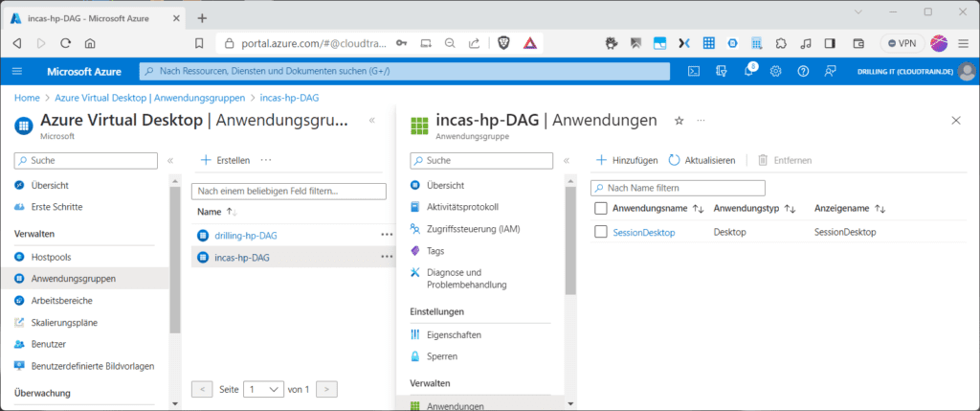Open the context menu for drilling-hp-DAG row

click(387, 235)
